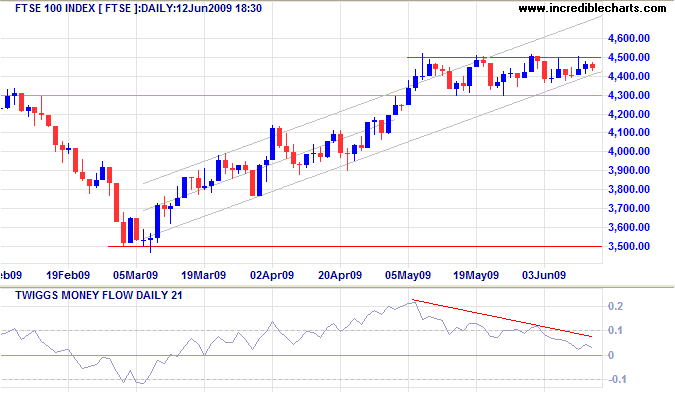
Task: Click the FTSE 100 INDEX chart title
Action: click(x=138, y=8)
